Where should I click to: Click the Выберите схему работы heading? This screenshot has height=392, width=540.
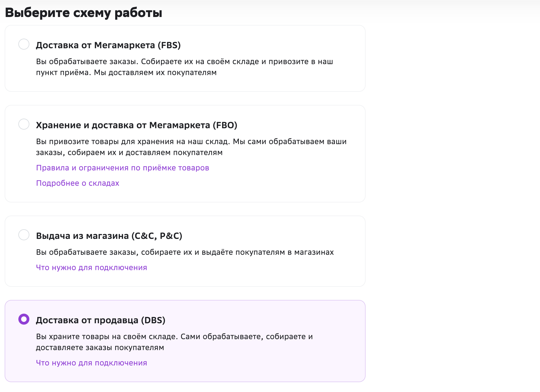(x=84, y=13)
